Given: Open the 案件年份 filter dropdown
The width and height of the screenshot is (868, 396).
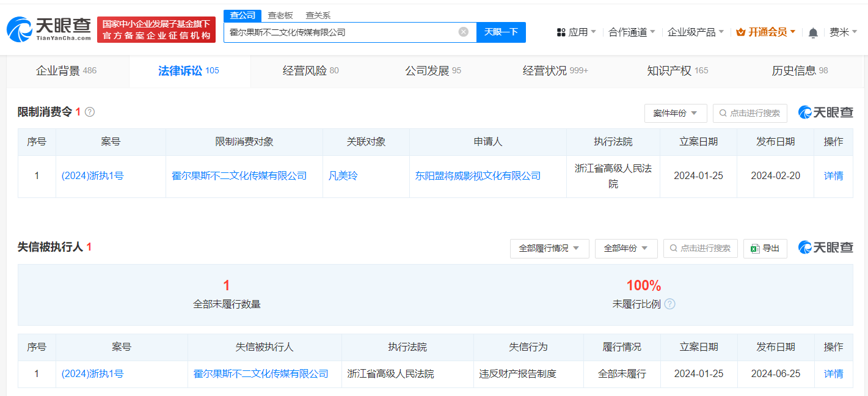Looking at the screenshot, I should [x=676, y=113].
